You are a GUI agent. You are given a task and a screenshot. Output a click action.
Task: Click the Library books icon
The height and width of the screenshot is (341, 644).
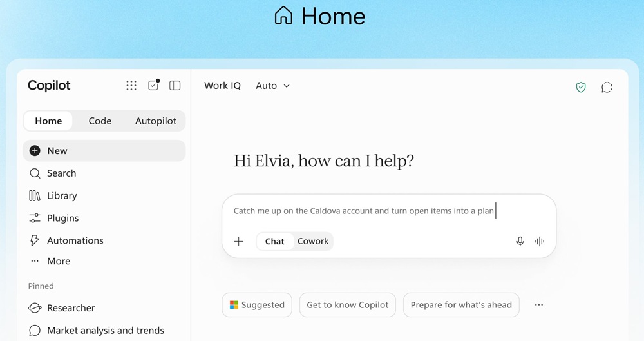(x=35, y=195)
